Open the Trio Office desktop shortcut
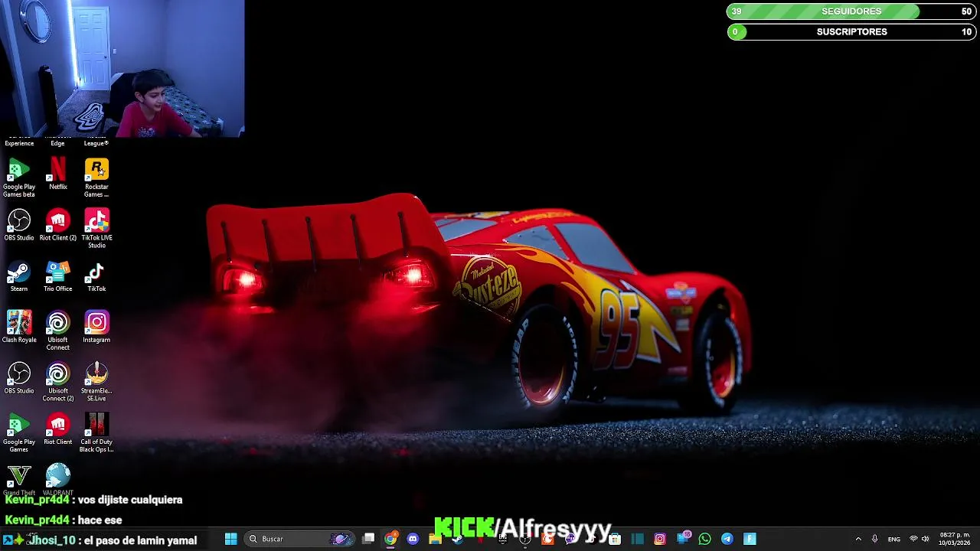The height and width of the screenshot is (551, 980). (x=58, y=277)
